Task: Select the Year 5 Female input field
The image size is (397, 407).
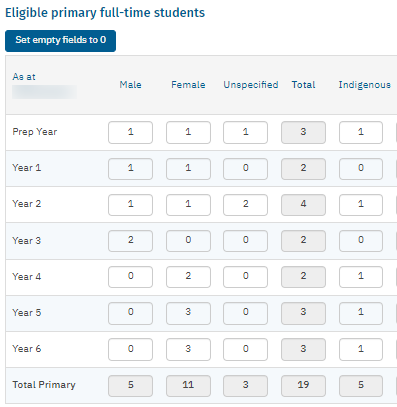Action: pyautogui.click(x=188, y=313)
